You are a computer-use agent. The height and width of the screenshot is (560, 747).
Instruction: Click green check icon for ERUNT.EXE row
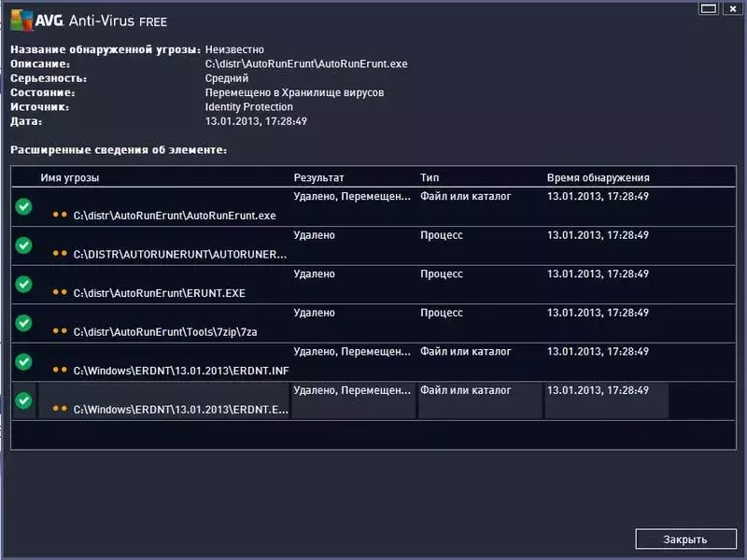tap(23, 285)
